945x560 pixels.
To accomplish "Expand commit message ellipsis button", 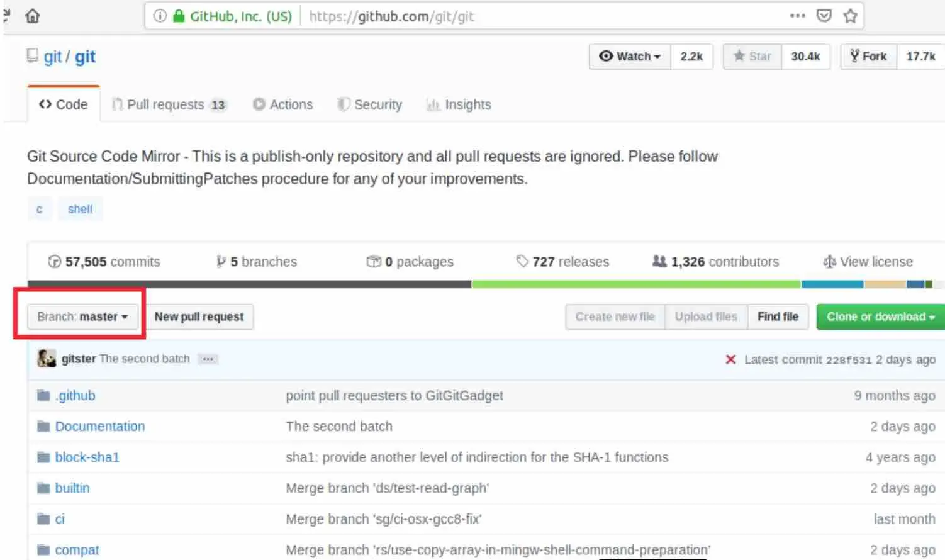I will 208,359.
